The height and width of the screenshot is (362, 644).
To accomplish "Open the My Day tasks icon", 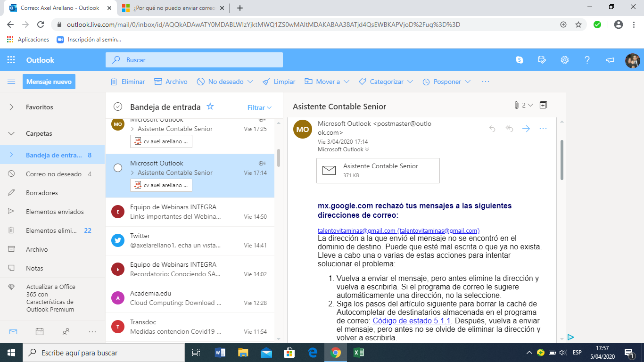I will [542, 60].
